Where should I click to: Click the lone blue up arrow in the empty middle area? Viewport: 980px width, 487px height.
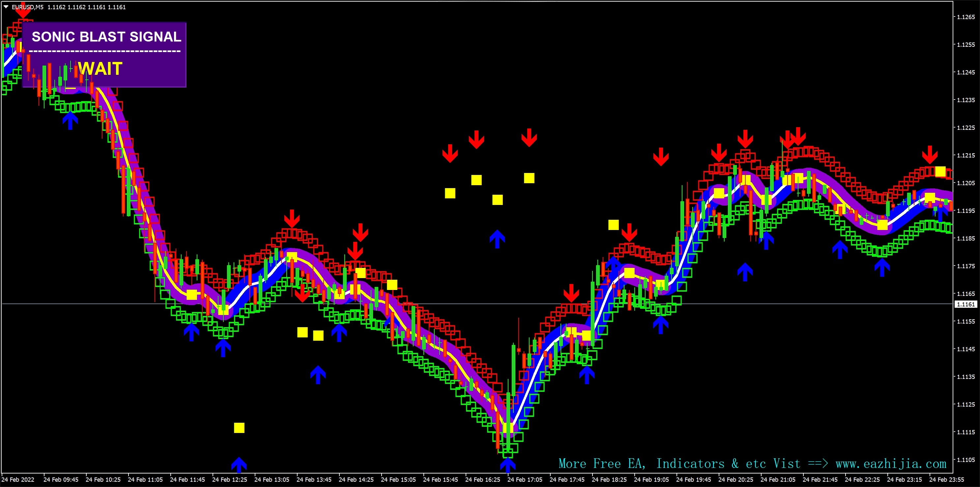tap(497, 239)
